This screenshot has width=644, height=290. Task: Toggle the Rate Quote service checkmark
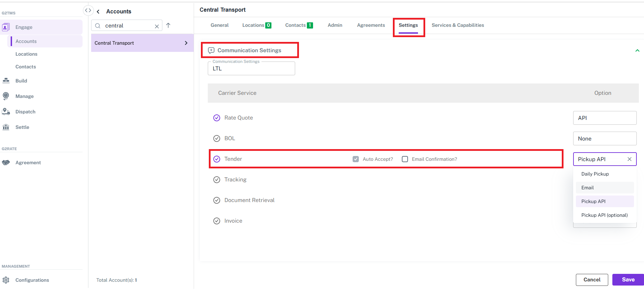click(217, 118)
